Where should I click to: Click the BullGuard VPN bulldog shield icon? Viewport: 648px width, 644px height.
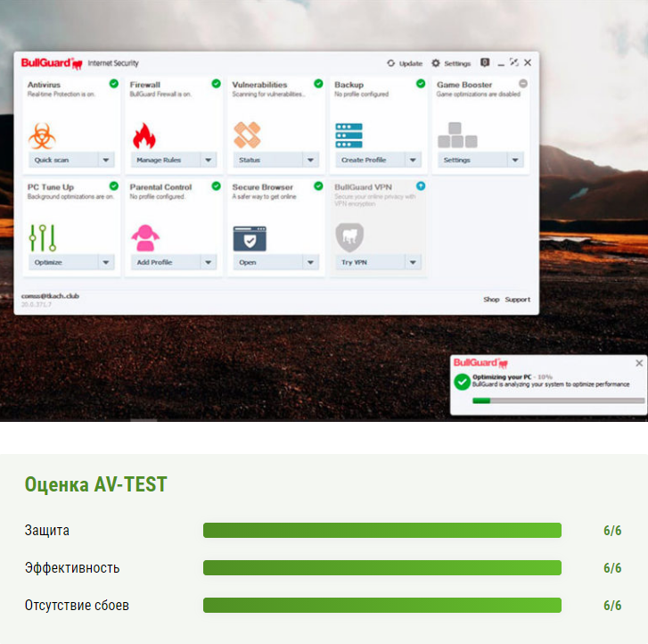[349, 237]
